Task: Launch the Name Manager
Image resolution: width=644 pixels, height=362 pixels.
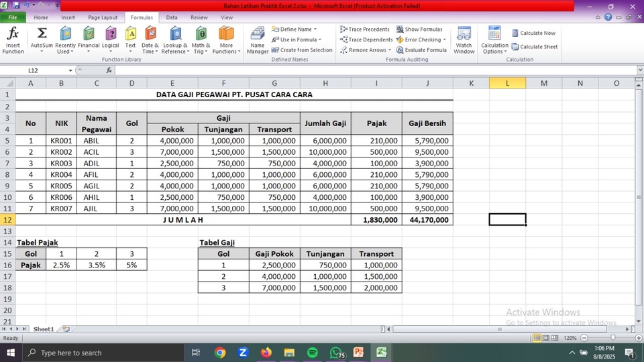Action: 258,40
